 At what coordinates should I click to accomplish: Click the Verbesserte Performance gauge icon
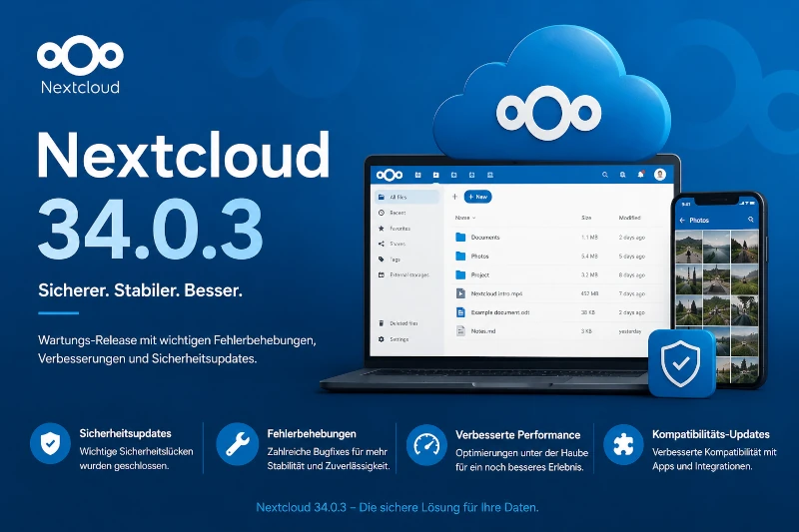click(x=426, y=445)
